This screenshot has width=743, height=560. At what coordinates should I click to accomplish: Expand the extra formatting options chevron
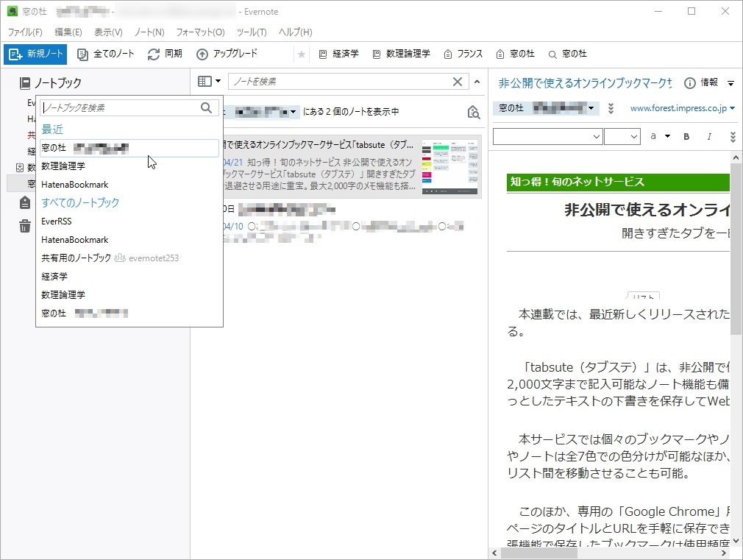coord(733,137)
